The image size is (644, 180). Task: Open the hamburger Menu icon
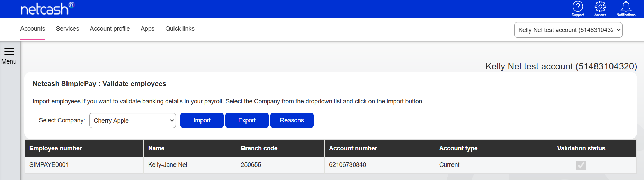(x=9, y=56)
